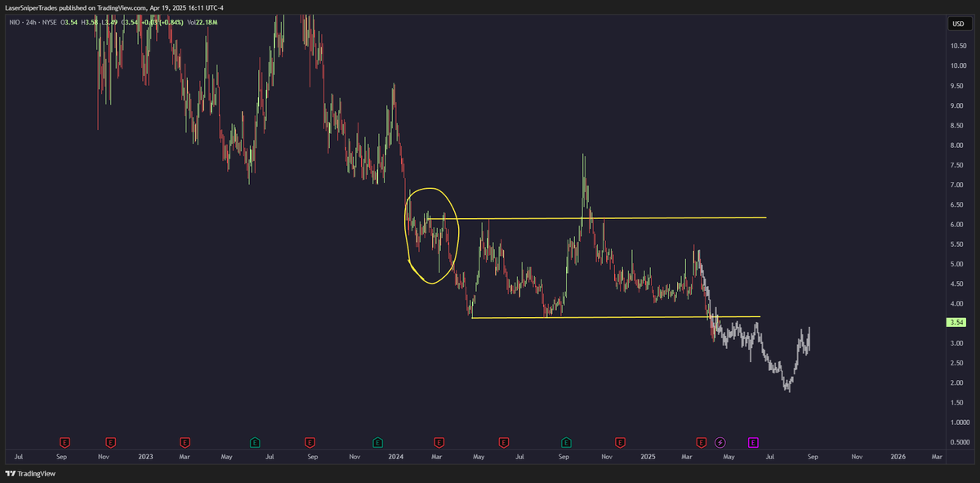Click the 10.50 price axis label

click(959, 46)
